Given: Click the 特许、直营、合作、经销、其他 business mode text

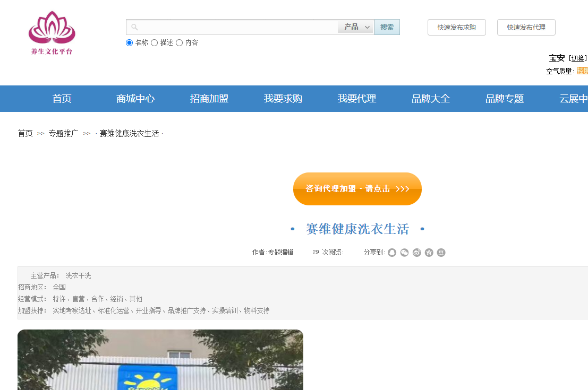Looking at the screenshot, I should click(98, 299).
